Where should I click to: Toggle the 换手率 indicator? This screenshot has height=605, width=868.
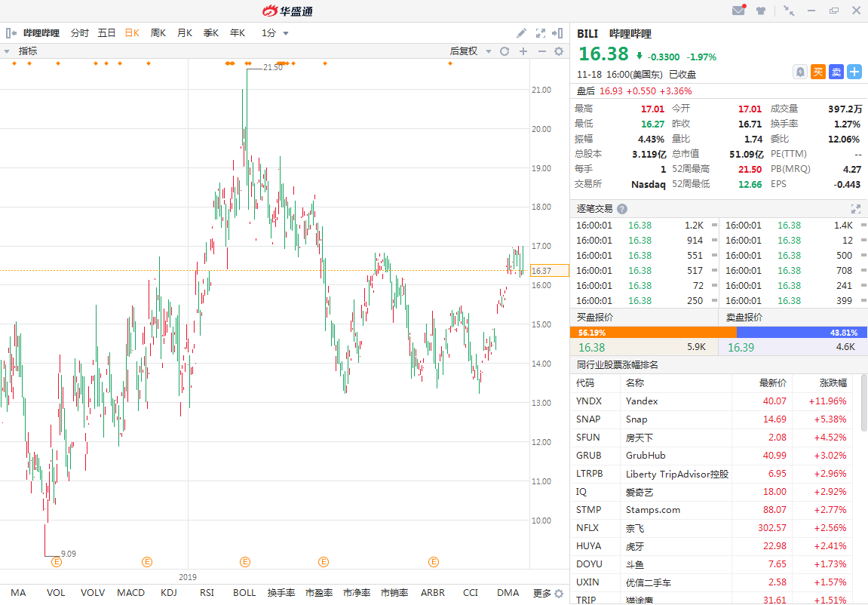pos(281,593)
